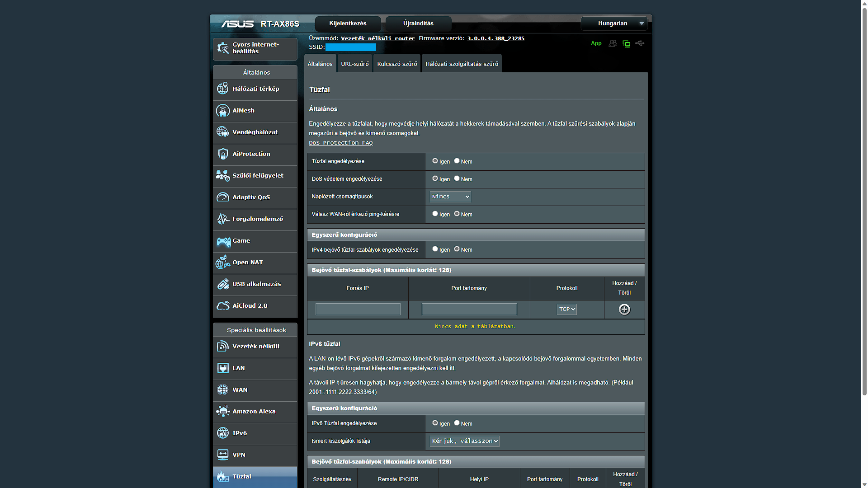Choose Nem for WAN ping response

pyautogui.click(x=457, y=214)
